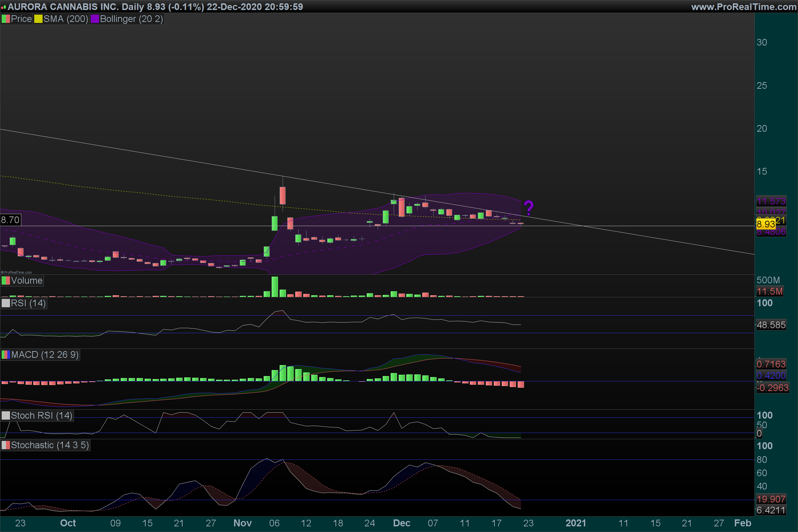Click the 2021 label on date axis

coord(576,523)
